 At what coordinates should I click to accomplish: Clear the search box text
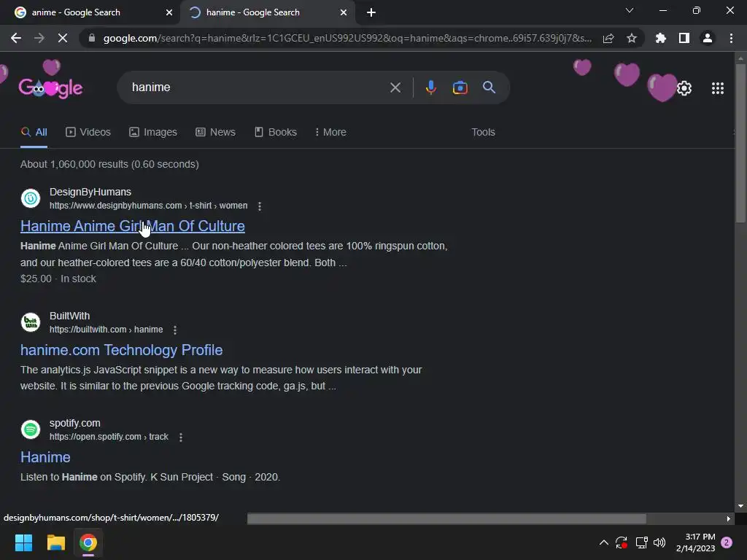click(395, 87)
